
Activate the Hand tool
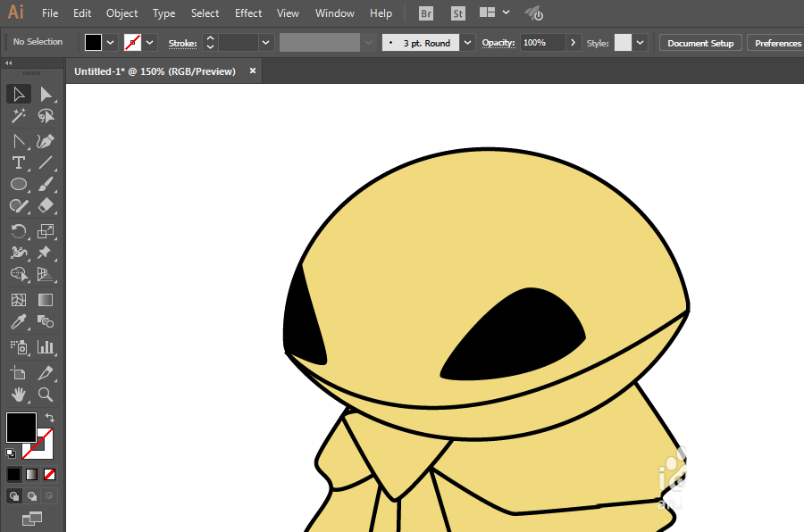click(18, 394)
